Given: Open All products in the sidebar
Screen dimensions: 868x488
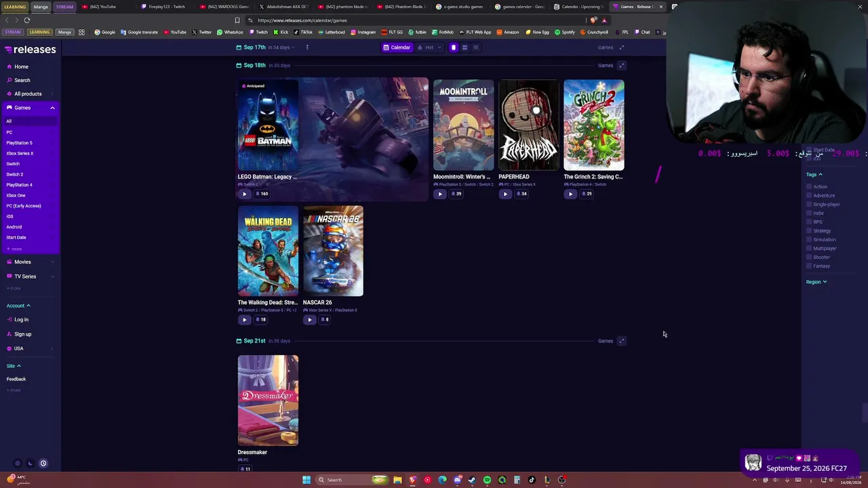Looking at the screenshot, I should pos(27,94).
